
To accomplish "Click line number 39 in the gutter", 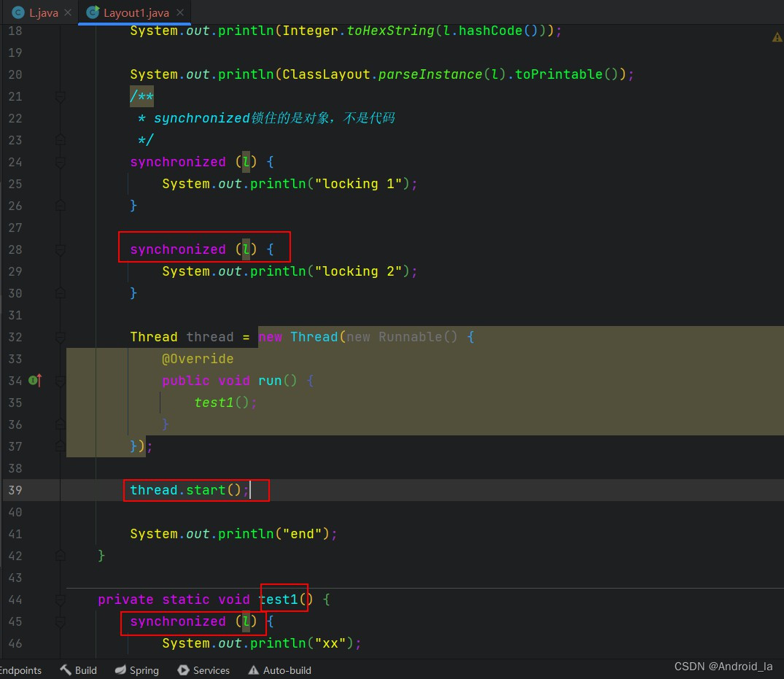I will coord(15,490).
